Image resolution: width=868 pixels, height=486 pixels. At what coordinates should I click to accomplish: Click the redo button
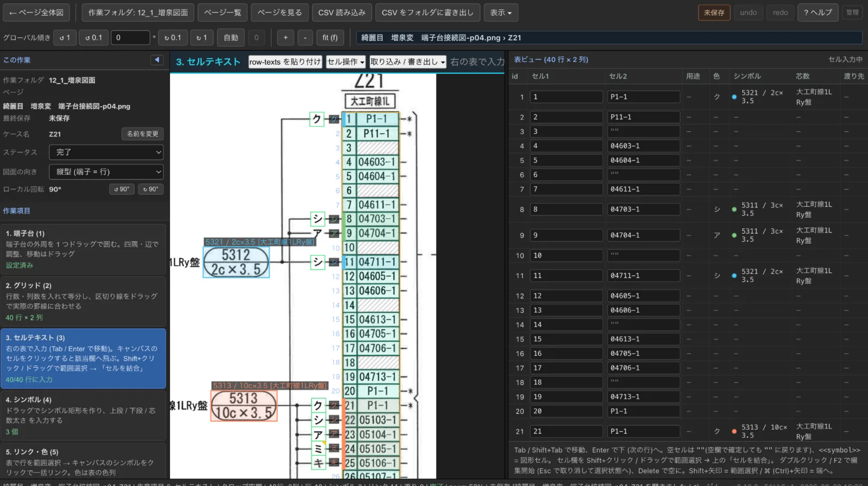pos(780,12)
